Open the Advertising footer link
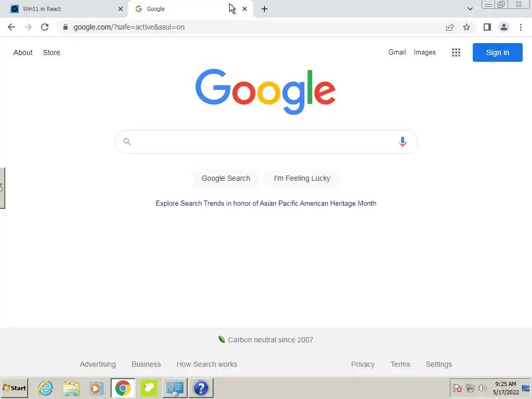 pyautogui.click(x=98, y=364)
